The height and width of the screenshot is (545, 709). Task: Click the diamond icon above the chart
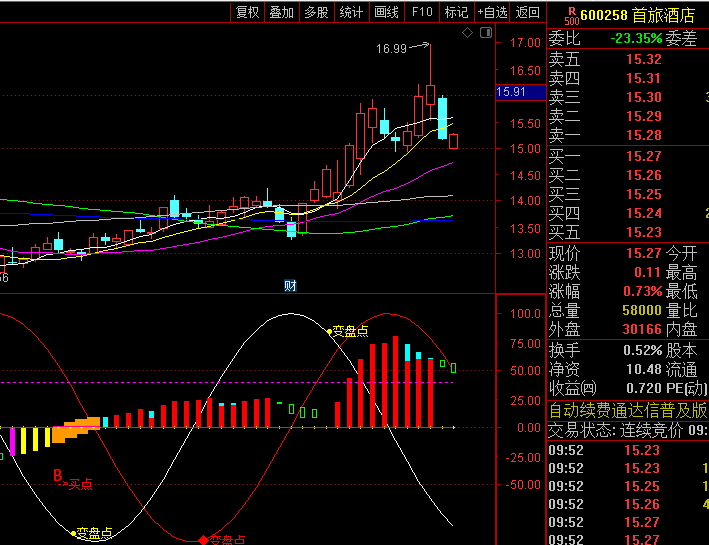click(468, 33)
